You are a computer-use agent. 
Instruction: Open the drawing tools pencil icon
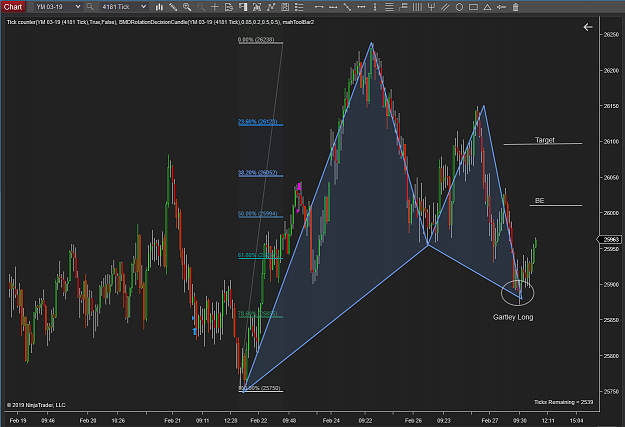(x=173, y=7)
